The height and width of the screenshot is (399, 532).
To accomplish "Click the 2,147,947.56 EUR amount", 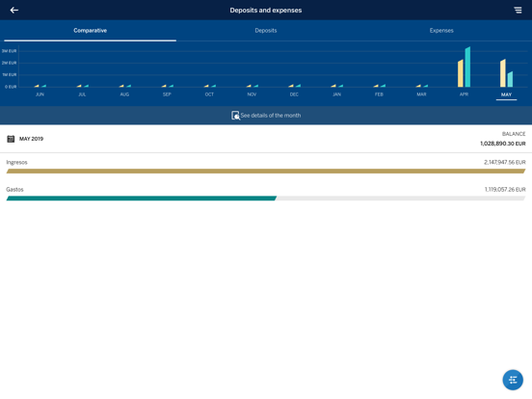I will pos(504,162).
